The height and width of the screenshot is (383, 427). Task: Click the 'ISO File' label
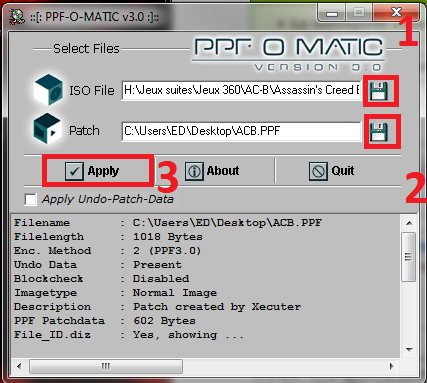(x=92, y=90)
